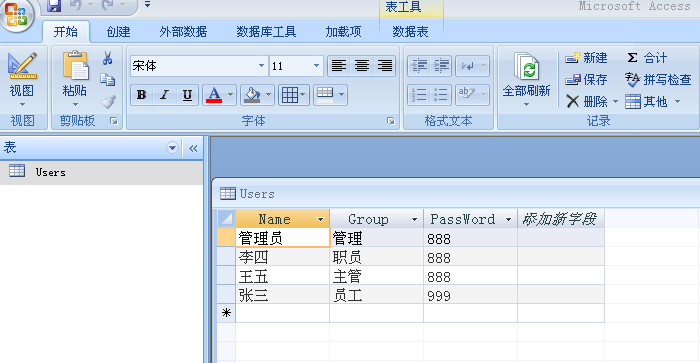Apply the red font color
The height and width of the screenshot is (363, 700).
(x=214, y=95)
